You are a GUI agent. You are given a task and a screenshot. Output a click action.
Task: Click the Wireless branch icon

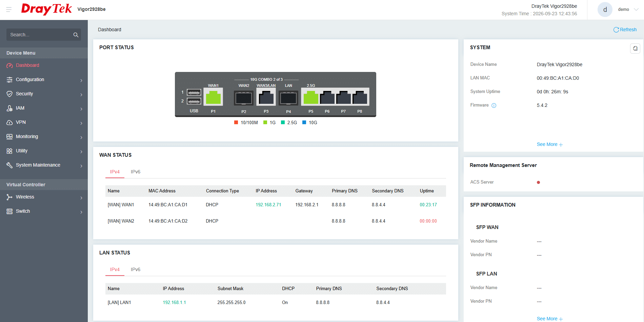[x=9, y=197]
